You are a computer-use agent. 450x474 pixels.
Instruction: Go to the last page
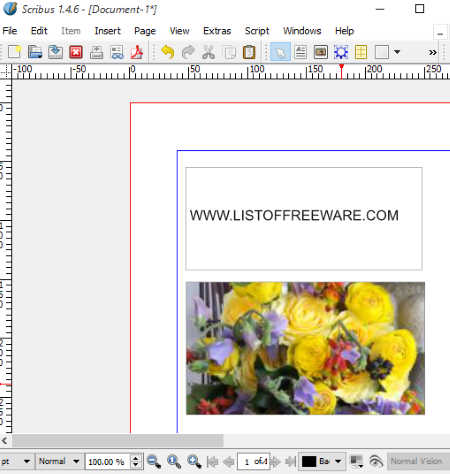(290, 462)
